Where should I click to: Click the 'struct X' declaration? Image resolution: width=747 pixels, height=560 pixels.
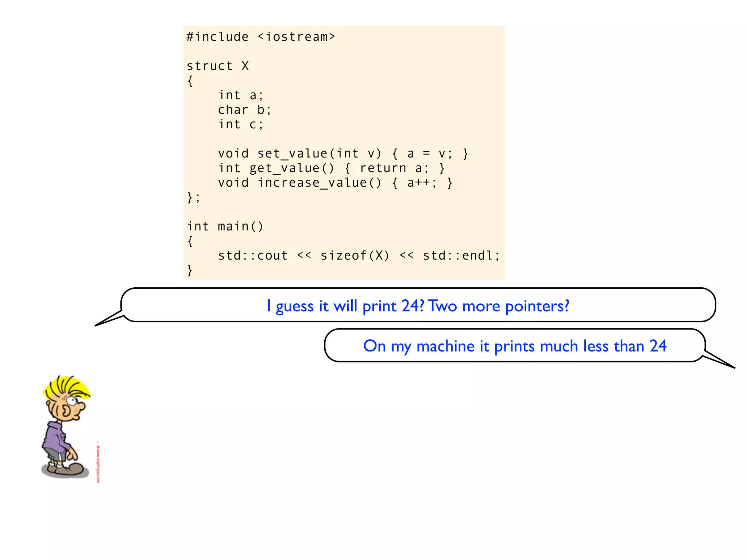point(218,66)
